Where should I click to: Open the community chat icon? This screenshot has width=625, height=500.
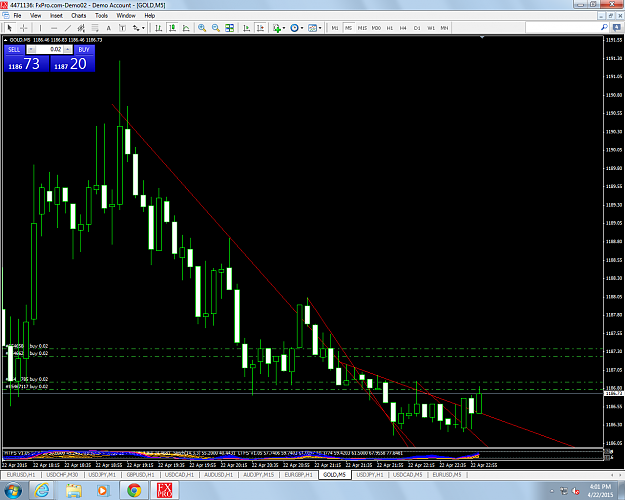[617, 27]
